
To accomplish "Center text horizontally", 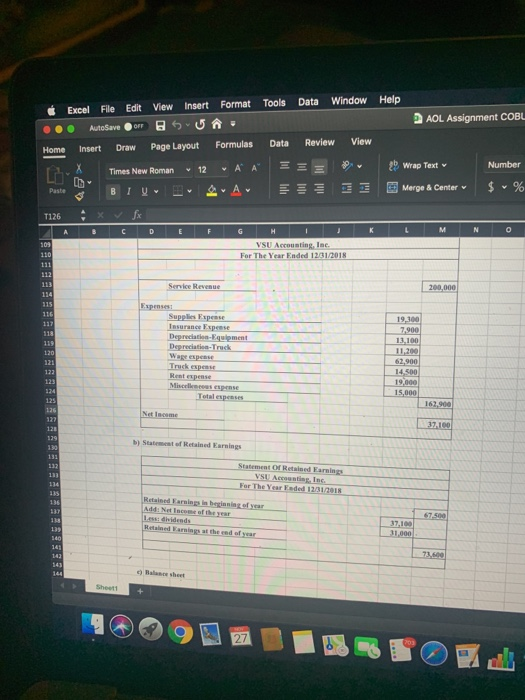I will point(302,188).
